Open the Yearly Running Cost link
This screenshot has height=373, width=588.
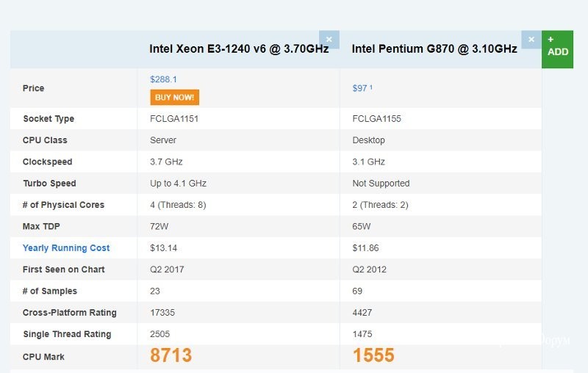tap(66, 248)
